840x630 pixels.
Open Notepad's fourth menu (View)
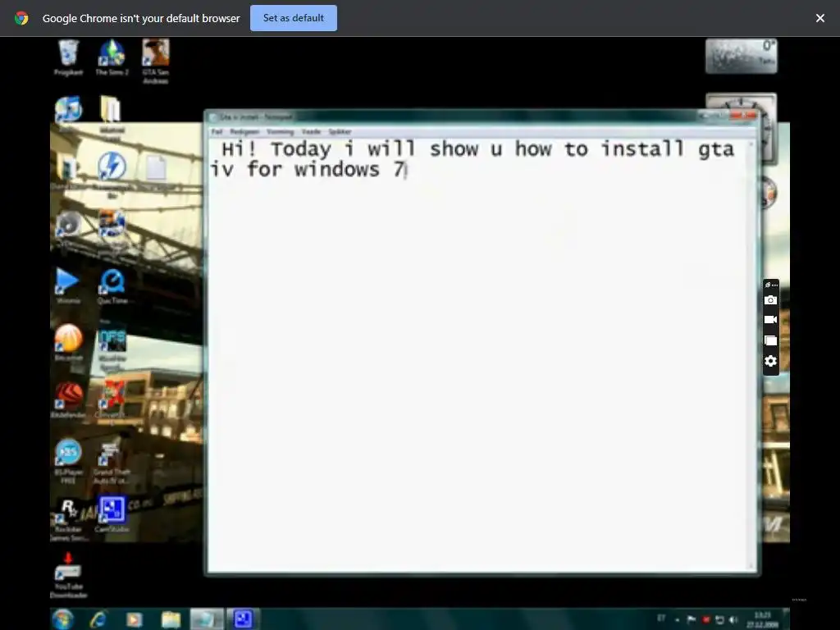pyautogui.click(x=311, y=132)
